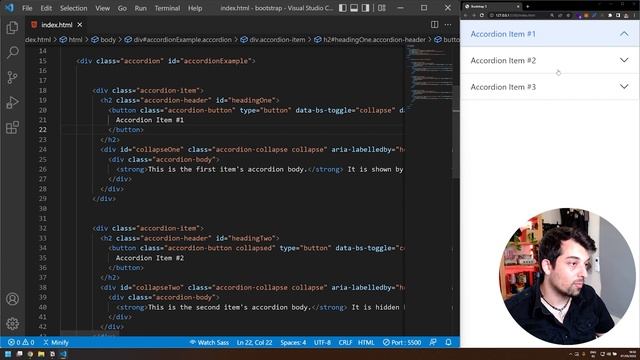The width and height of the screenshot is (640, 360).
Task: Open File Explorer from the taskbar
Action: tap(41, 354)
